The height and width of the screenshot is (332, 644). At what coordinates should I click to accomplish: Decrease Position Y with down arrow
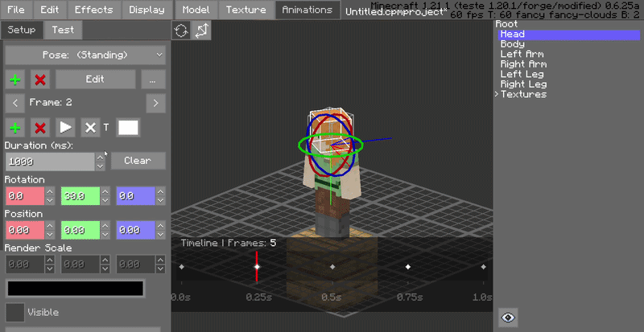[x=105, y=236]
